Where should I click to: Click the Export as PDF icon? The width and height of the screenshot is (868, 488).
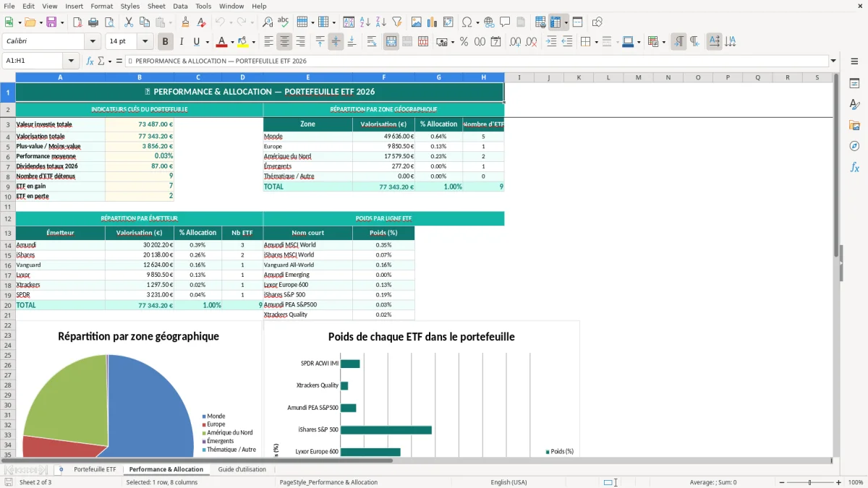pyautogui.click(x=77, y=22)
